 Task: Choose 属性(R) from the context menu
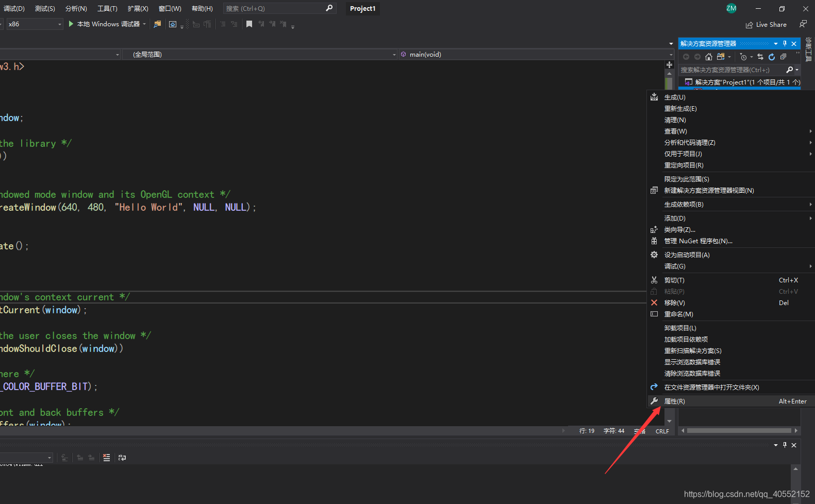tap(730, 401)
